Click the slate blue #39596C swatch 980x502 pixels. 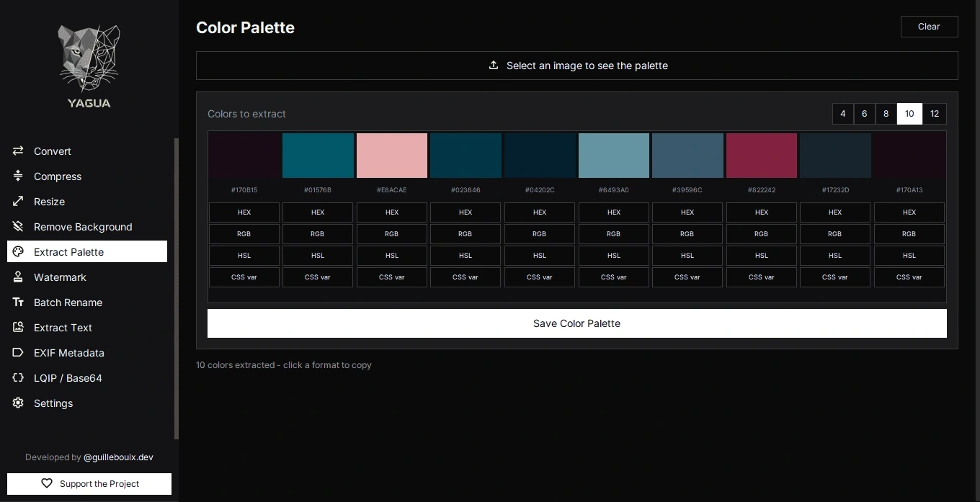tap(687, 156)
